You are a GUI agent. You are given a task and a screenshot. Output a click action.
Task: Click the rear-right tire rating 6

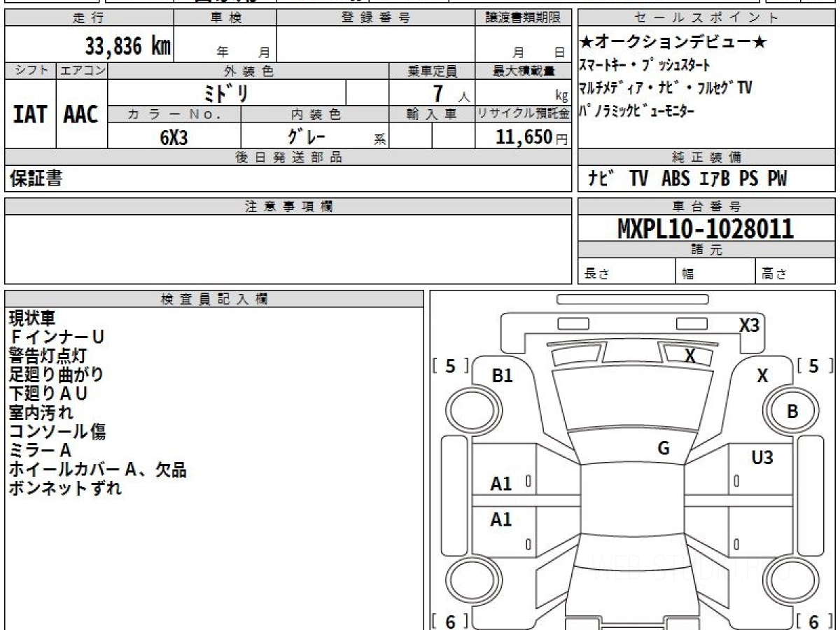point(813,622)
